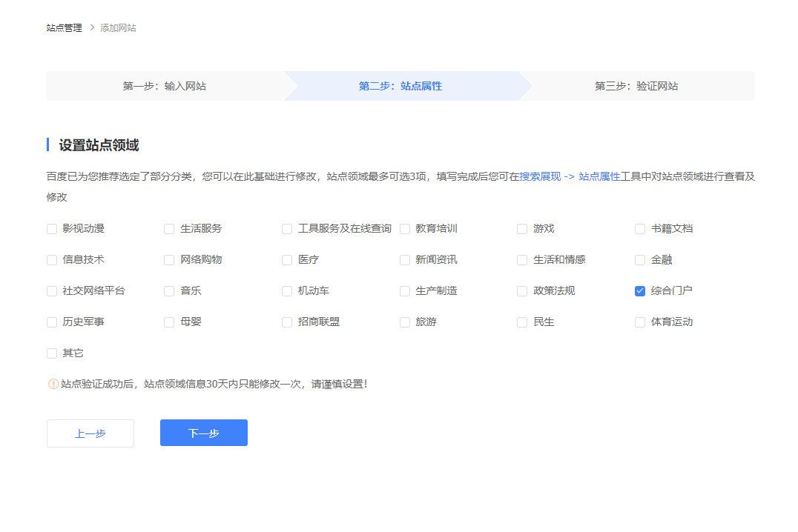
Task: Check the 民生 checkbox
Action: [x=522, y=322]
